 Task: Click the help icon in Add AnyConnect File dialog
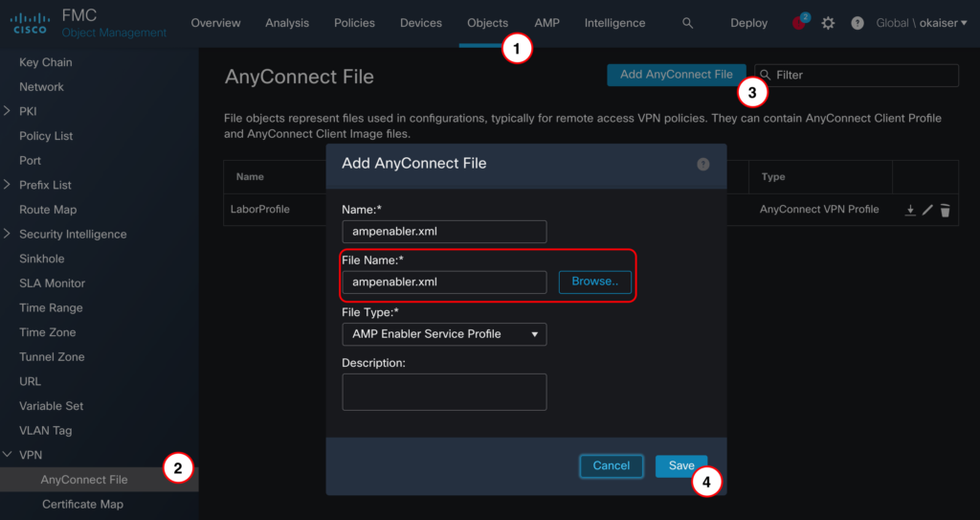(x=703, y=164)
